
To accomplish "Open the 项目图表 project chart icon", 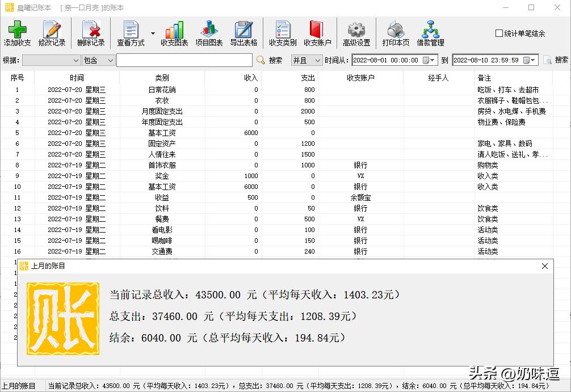I will coord(209,32).
